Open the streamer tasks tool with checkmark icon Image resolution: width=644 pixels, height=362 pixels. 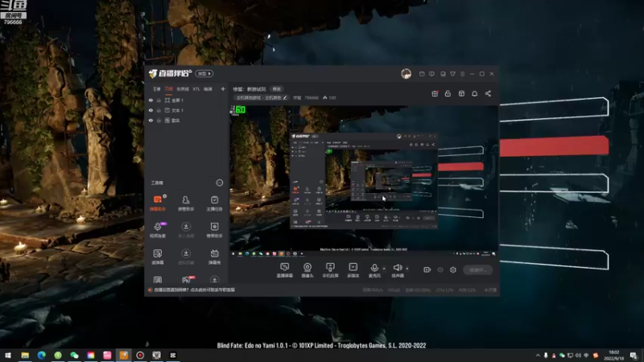click(x=214, y=203)
